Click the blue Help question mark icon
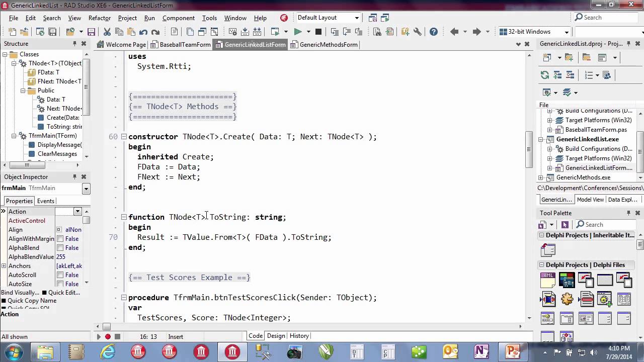644x362 pixels. click(434, 32)
